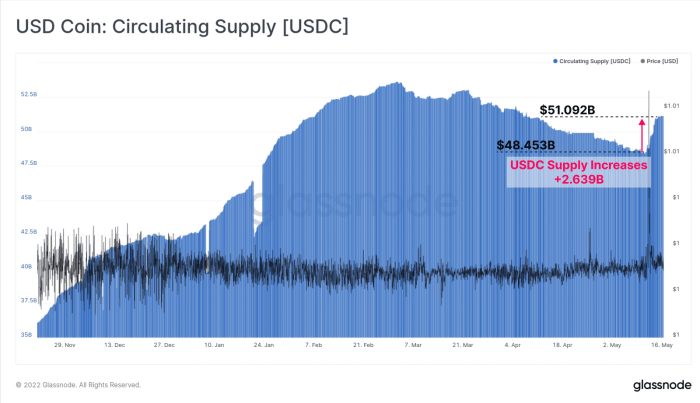The height and width of the screenshot is (403, 700).
Task: Click the 52.5B y-axis label
Action: [29, 95]
